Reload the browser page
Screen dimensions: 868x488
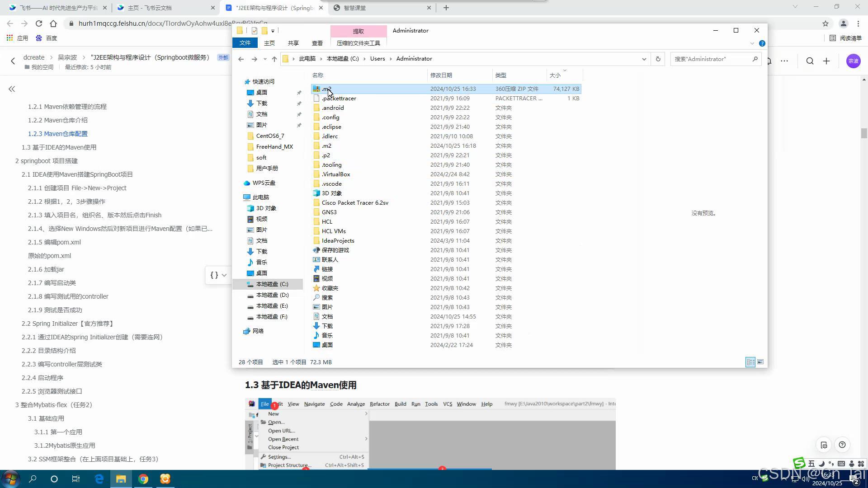pyautogui.click(x=39, y=23)
